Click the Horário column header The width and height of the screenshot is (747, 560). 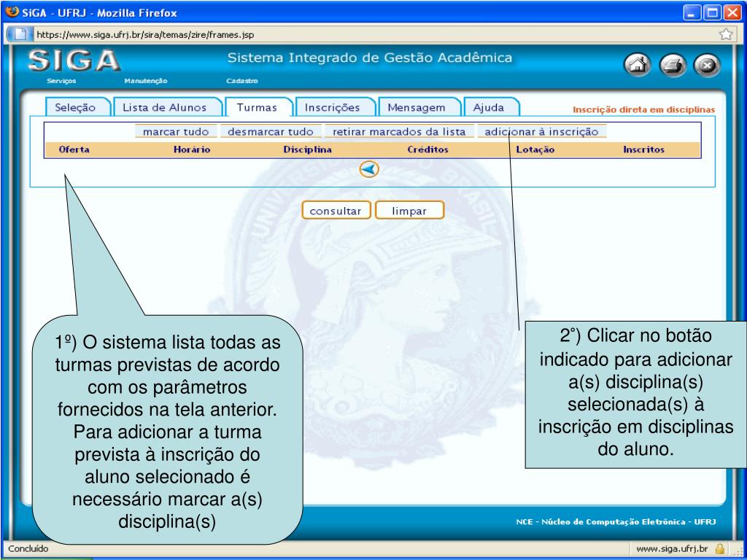click(192, 149)
